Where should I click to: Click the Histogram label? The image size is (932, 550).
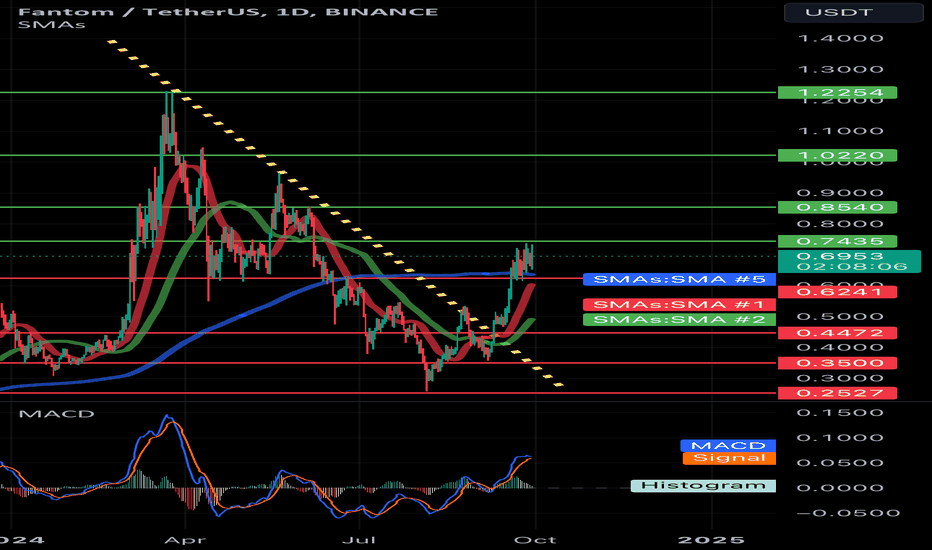click(703, 485)
